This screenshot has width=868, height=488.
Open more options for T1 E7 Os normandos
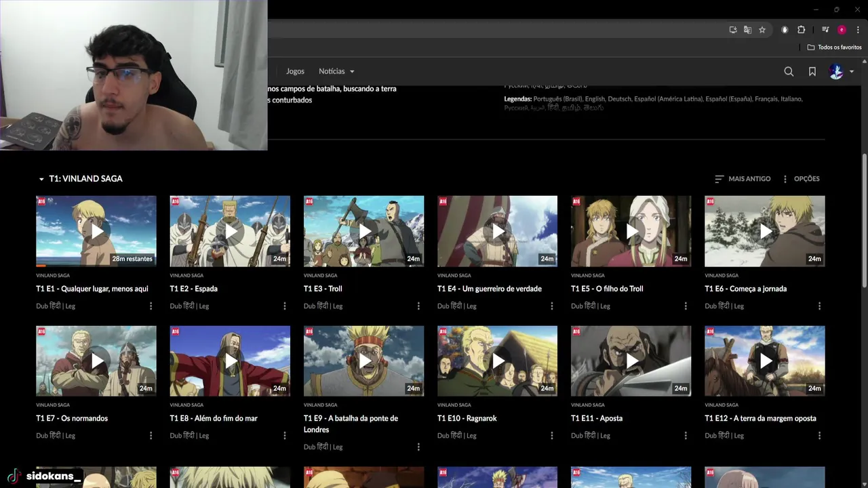pyautogui.click(x=151, y=436)
